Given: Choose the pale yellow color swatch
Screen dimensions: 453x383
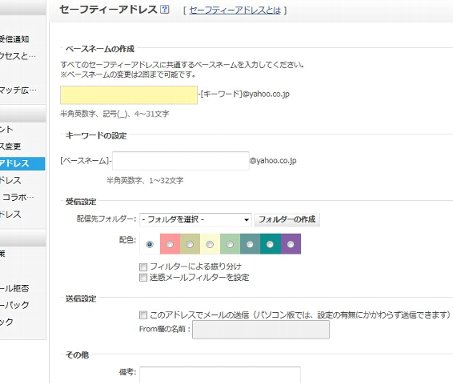Looking at the screenshot, I should click(210, 244).
